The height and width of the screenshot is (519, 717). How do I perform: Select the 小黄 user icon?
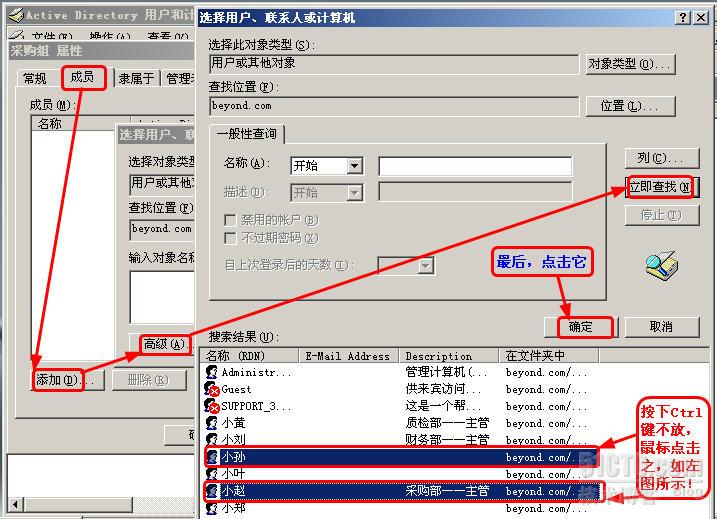[212, 423]
